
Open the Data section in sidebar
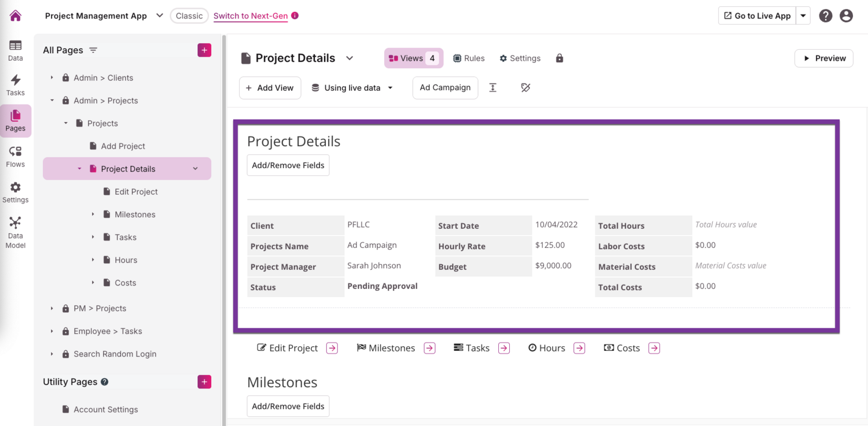[x=16, y=50]
